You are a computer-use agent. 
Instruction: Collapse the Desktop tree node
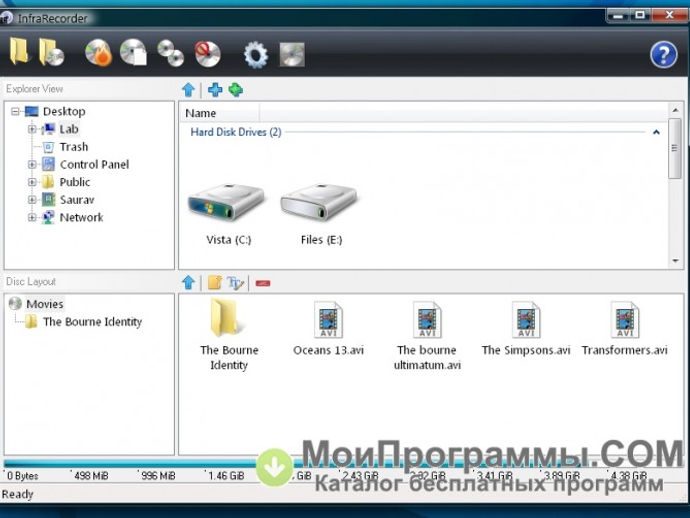[15, 111]
